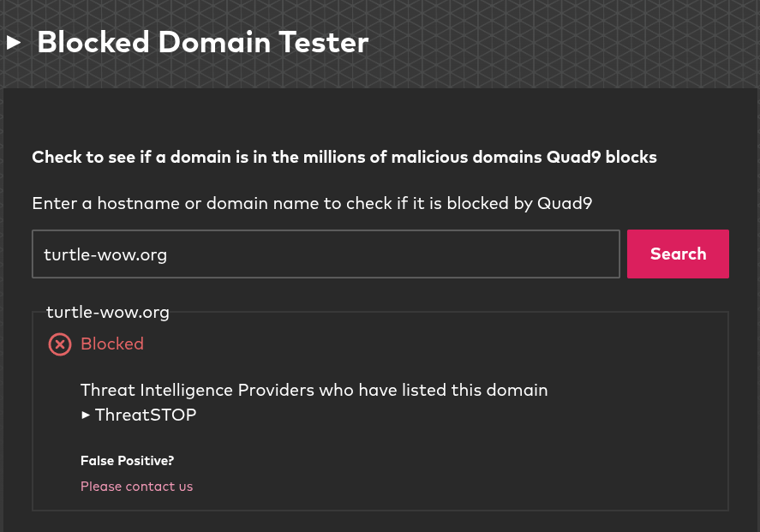Click the Enter a hostname instruction text
Image resolution: width=760 pixels, height=532 pixels.
[312, 204]
